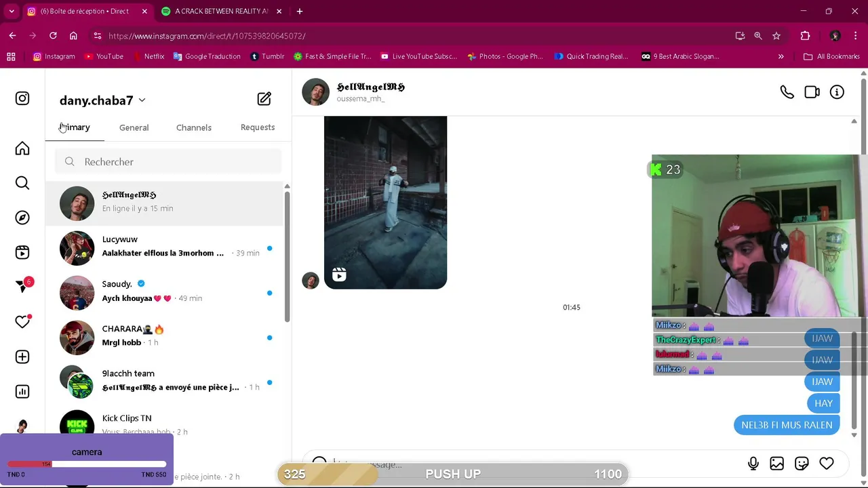The image size is (868, 488).
Task: Open the Tumblr bookmark
Action: pyautogui.click(x=267, y=57)
